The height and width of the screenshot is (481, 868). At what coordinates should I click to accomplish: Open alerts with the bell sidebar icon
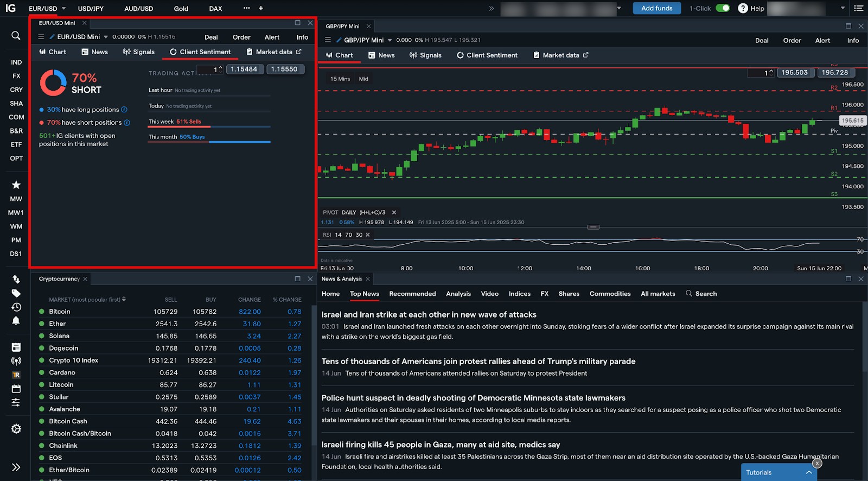pyautogui.click(x=16, y=320)
